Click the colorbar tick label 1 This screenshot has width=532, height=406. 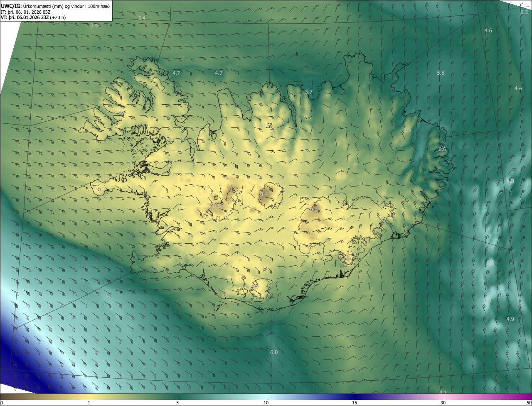click(x=89, y=403)
